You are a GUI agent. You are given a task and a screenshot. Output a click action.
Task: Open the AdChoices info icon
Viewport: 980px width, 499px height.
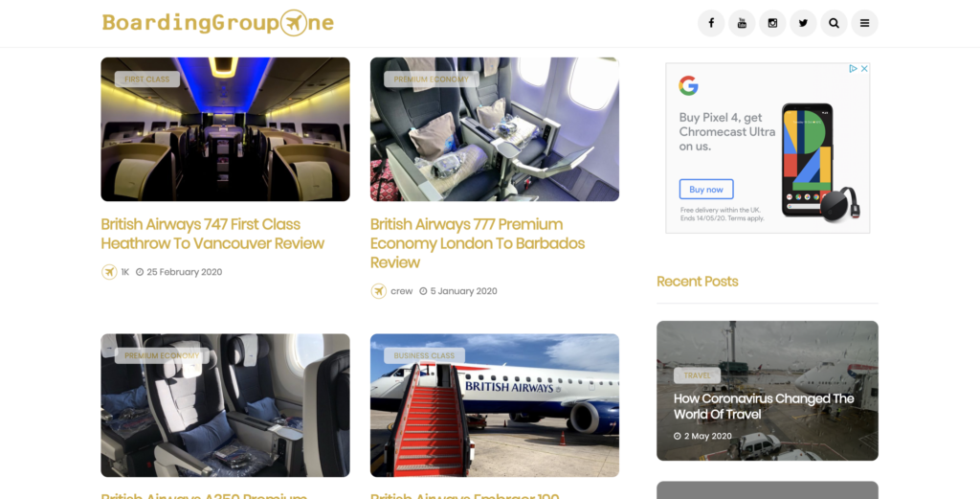[853, 69]
